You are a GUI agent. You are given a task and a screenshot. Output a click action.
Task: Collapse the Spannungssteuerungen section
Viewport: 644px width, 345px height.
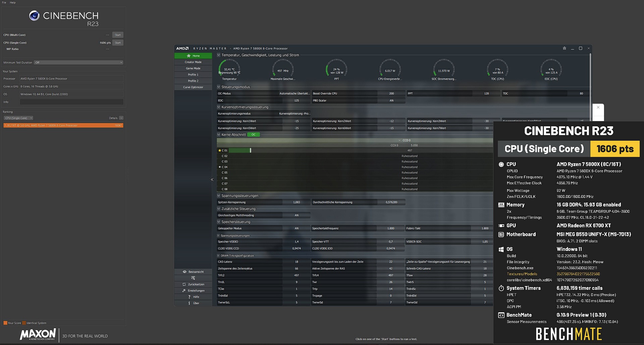[x=219, y=196]
